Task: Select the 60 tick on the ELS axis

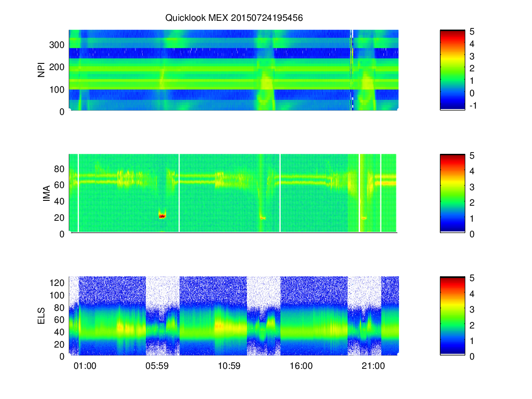Action: coord(60,319)
